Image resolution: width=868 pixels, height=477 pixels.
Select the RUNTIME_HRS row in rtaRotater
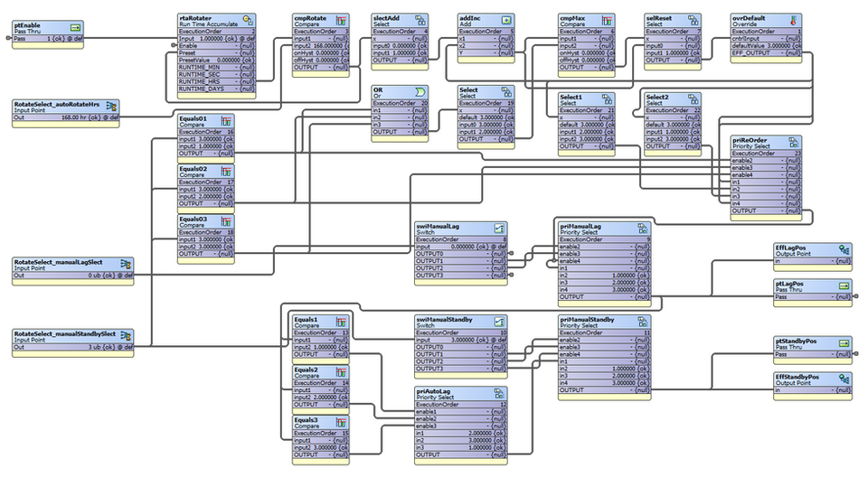(x=216, y=81)
